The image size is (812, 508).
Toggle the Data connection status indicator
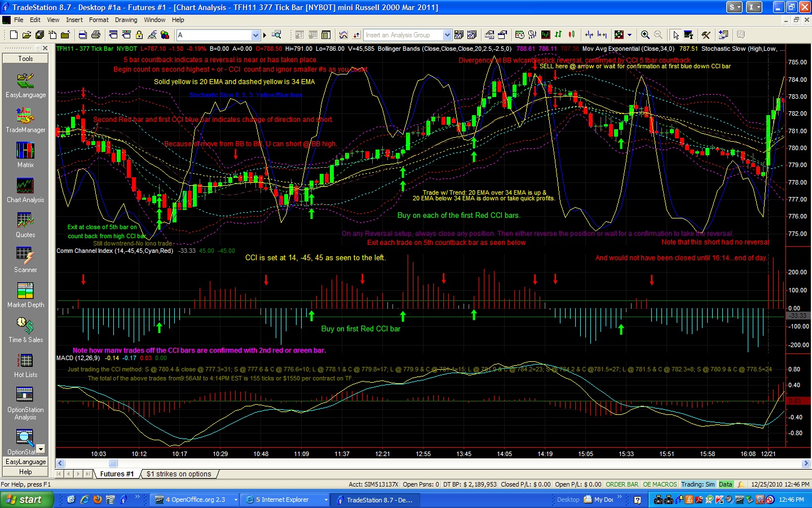[x=726, y=484]
